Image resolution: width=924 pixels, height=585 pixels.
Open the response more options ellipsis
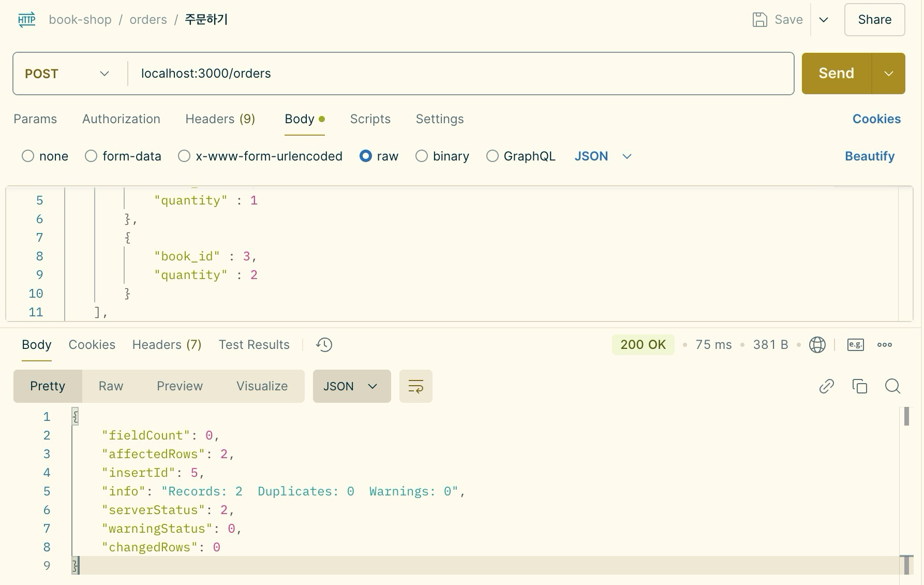click(x=885, y=345)
